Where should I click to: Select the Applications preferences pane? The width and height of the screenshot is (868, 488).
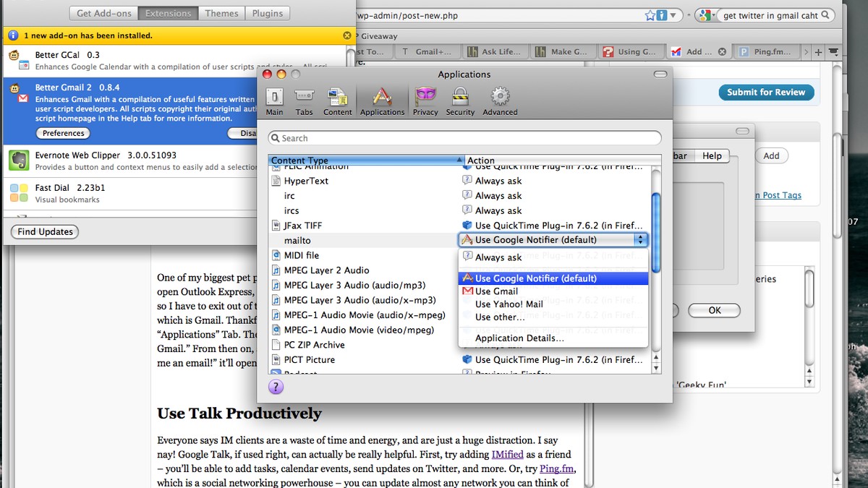(382, 101)
